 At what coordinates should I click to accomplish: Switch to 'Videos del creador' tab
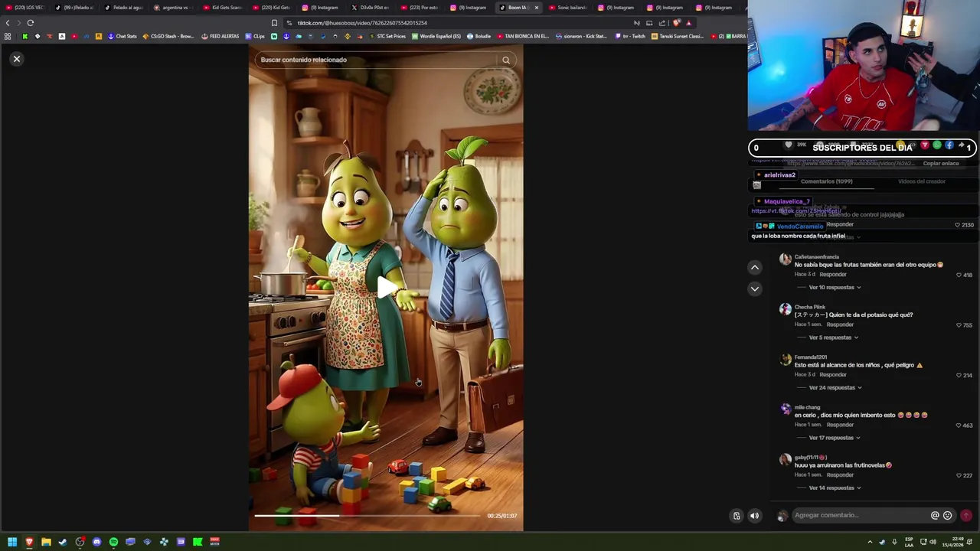pos(922,181)
